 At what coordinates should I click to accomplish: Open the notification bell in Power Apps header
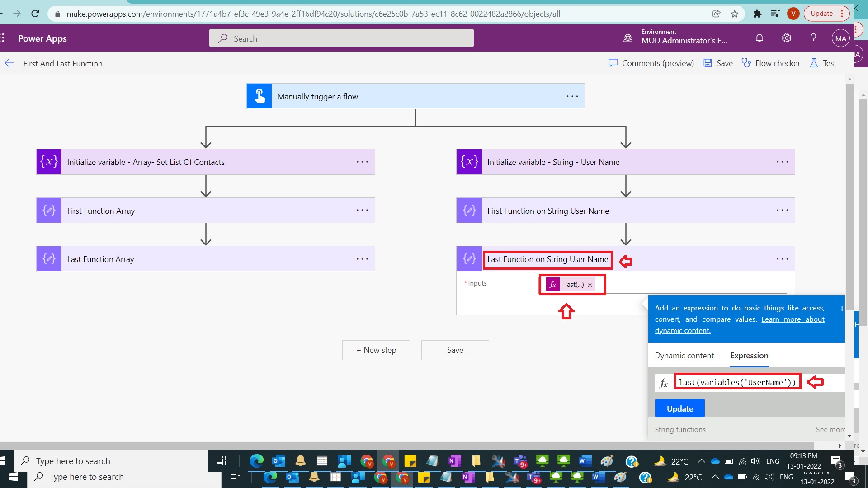pos(759,38)
